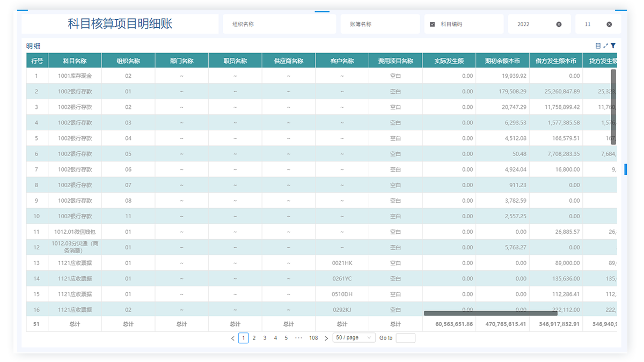The image size is (644, 362).
Task: Click the horizontal table scrollbar
Action: click(x=490, y=313)
